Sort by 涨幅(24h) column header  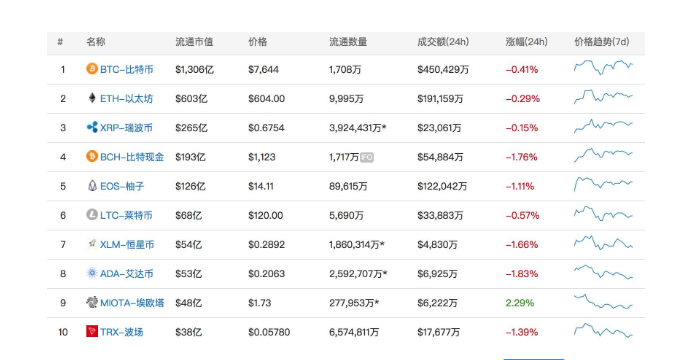tap(526, 42)
